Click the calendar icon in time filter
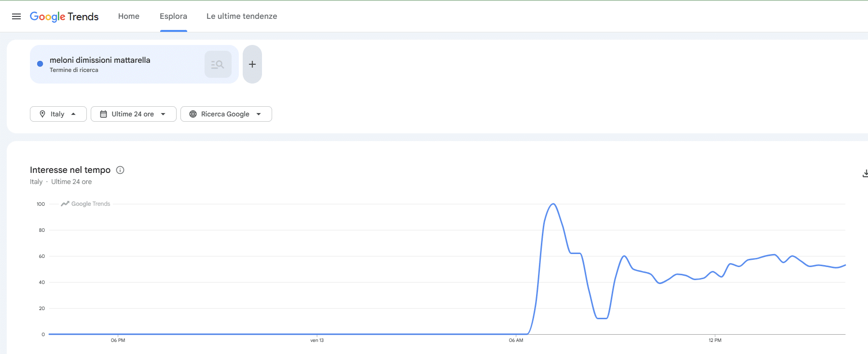The height and width of the screenshot is (354, 868). click(103, 114)
